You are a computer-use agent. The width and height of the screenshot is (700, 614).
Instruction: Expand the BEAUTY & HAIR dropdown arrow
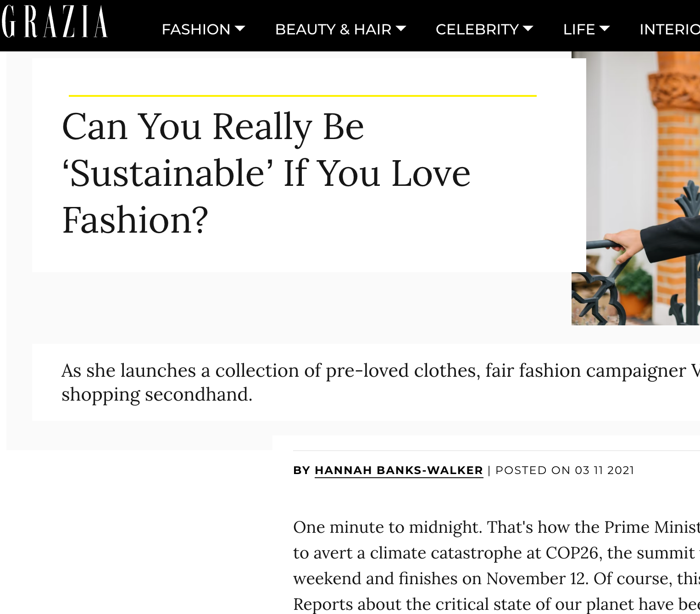tap(400, 29)
